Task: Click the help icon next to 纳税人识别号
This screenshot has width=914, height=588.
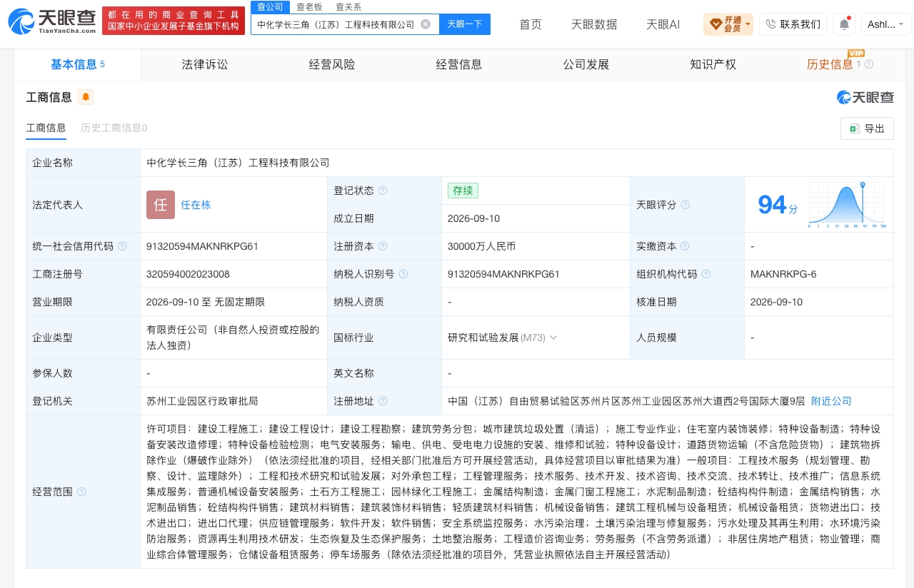Action: [403, 274]
